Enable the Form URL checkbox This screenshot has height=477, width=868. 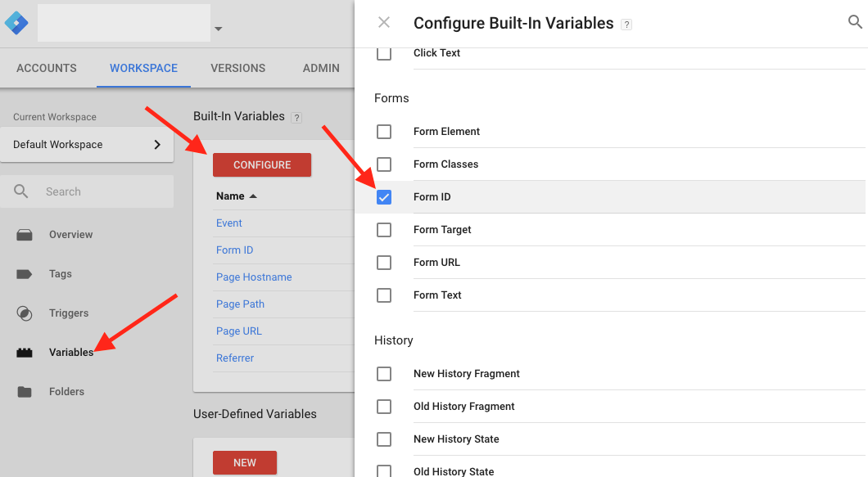[x=384, y=263]
